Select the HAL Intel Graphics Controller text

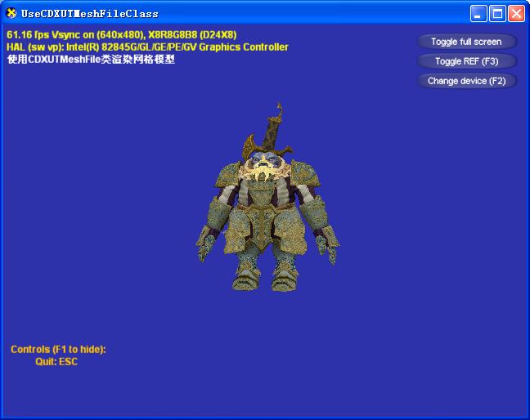[x=147, y=47]
